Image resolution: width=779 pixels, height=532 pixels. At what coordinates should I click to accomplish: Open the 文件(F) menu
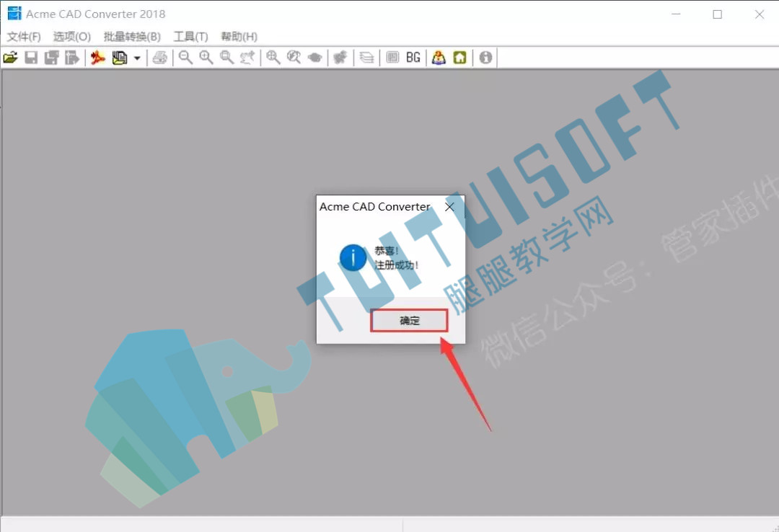click(x=23, y=36)
